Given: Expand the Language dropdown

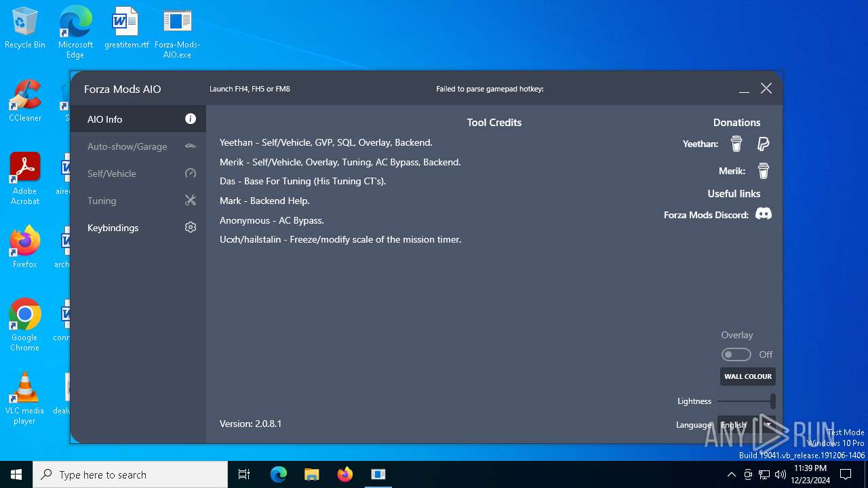Looking at the screenshot, I should (x=747, y=425).
